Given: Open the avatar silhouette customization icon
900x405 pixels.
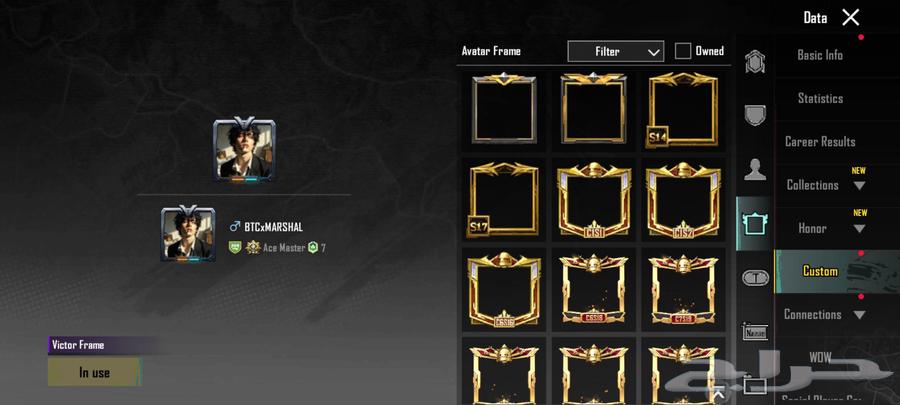Looking at the screenshot, I should click(x=755, y=169).
